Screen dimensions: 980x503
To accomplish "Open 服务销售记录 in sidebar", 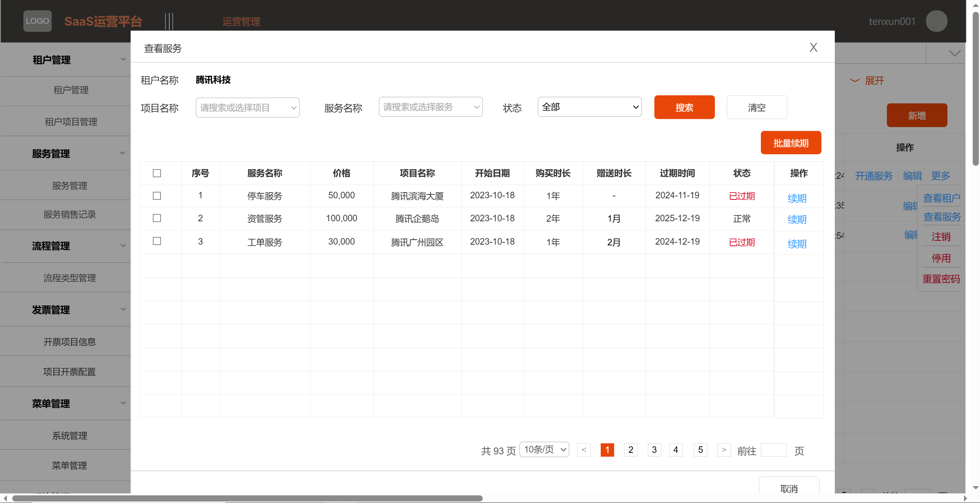I will tap(69, 215).
